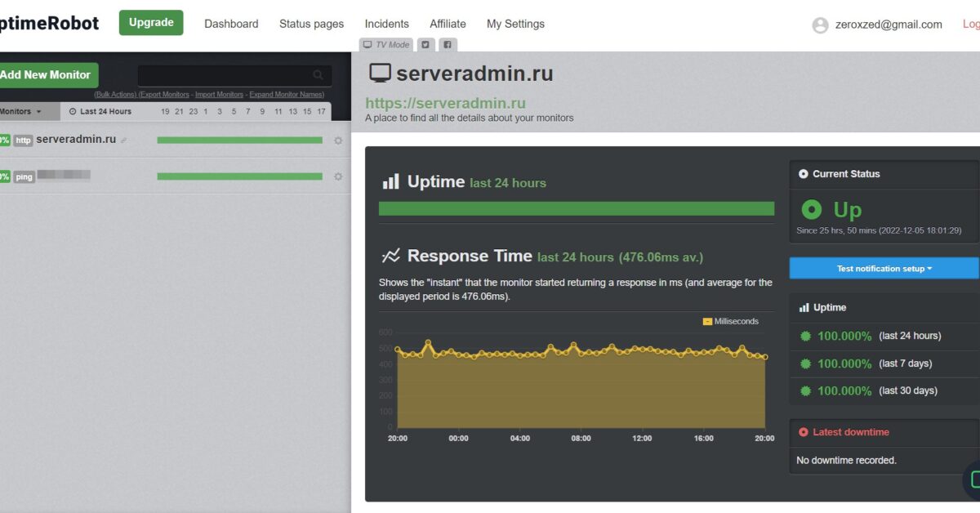Switch to the Status pages menu item
Screen dimensions: 980x513
[x=311, y=24]
